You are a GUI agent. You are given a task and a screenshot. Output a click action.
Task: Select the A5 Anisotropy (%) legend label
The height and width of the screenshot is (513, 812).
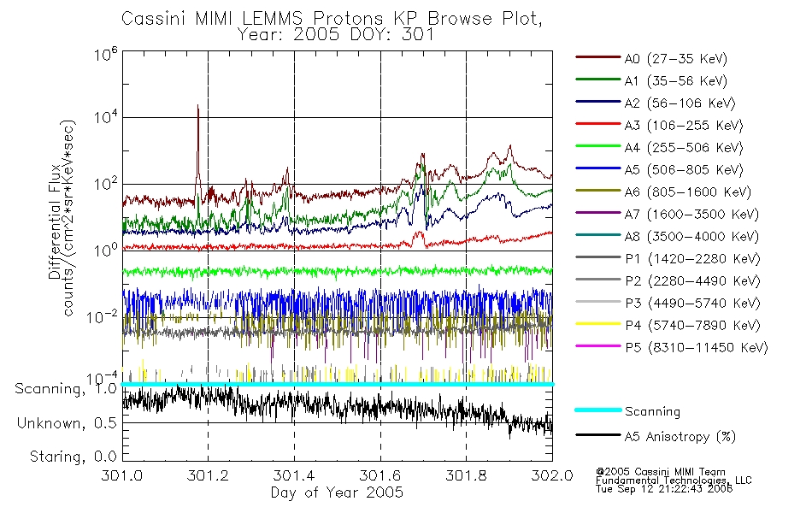[x=680, y=437]
